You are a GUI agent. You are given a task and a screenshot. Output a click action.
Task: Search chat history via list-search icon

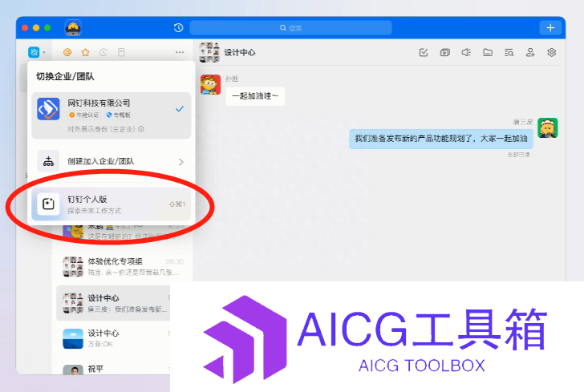(509, 53)
